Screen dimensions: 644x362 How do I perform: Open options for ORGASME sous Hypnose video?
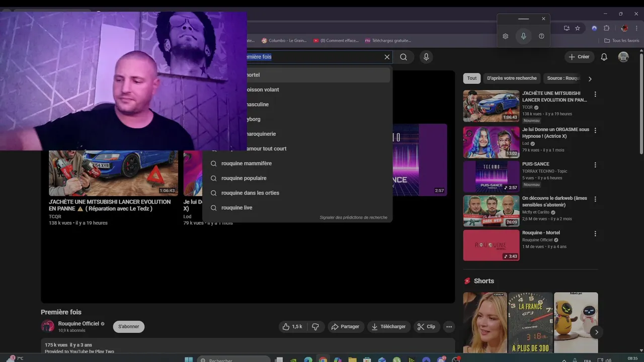(x=595, y=131)
